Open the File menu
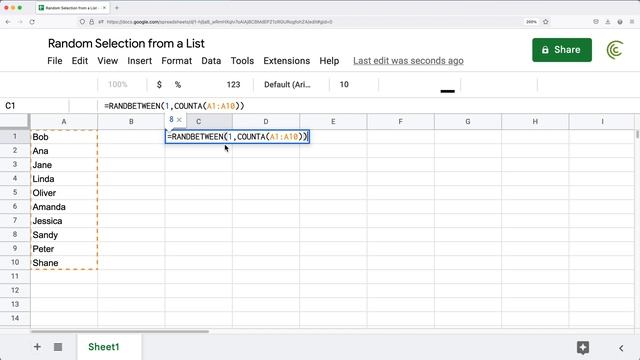640x360 pixels. point(55,61)
